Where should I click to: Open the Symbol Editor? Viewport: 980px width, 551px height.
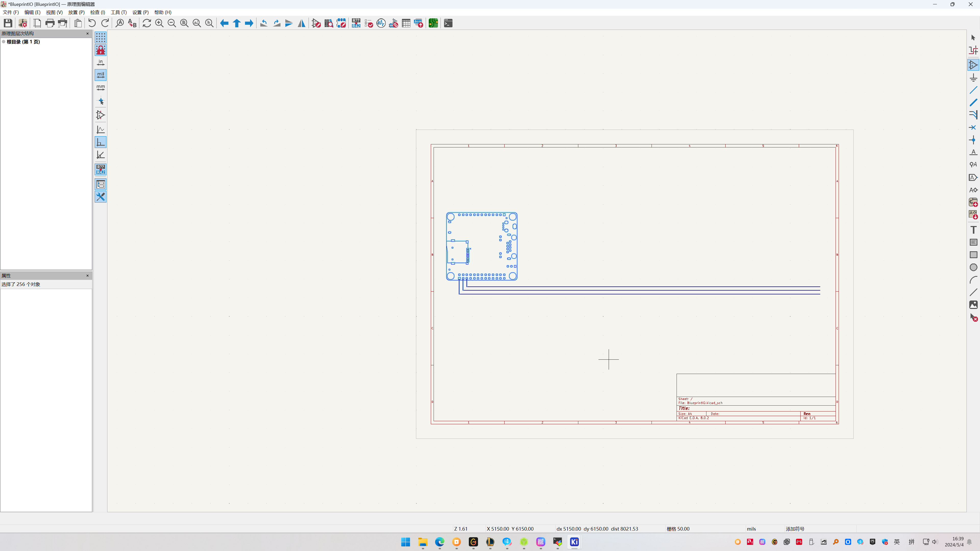click(x=316, y=23)
